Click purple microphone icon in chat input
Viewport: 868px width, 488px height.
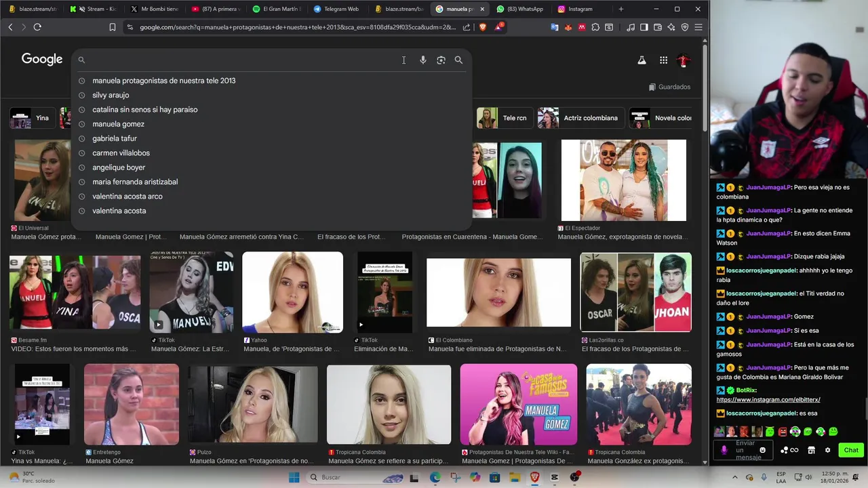724,450
